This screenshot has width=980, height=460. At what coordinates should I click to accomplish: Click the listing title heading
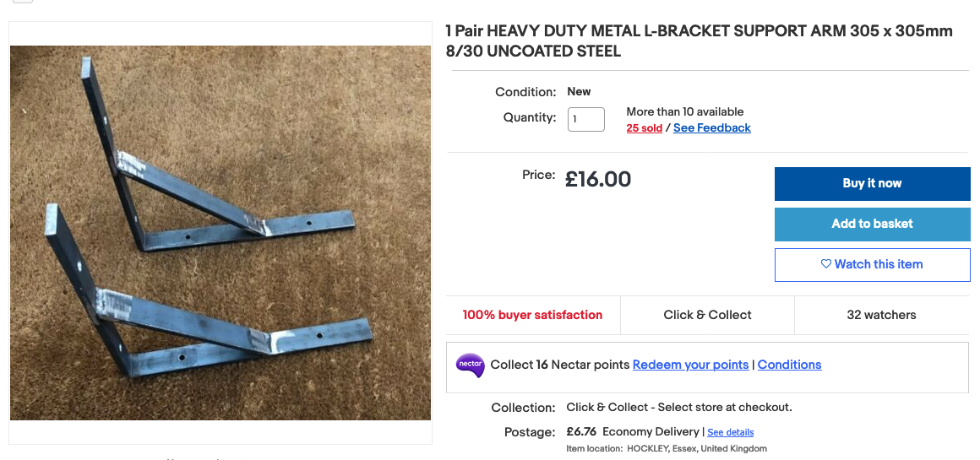(x=699, y=41)
